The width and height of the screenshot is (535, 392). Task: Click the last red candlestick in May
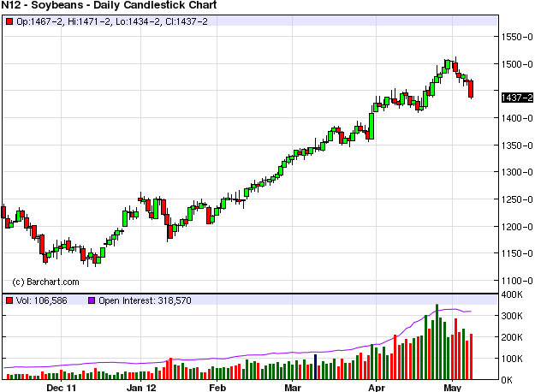click(472, 90)
